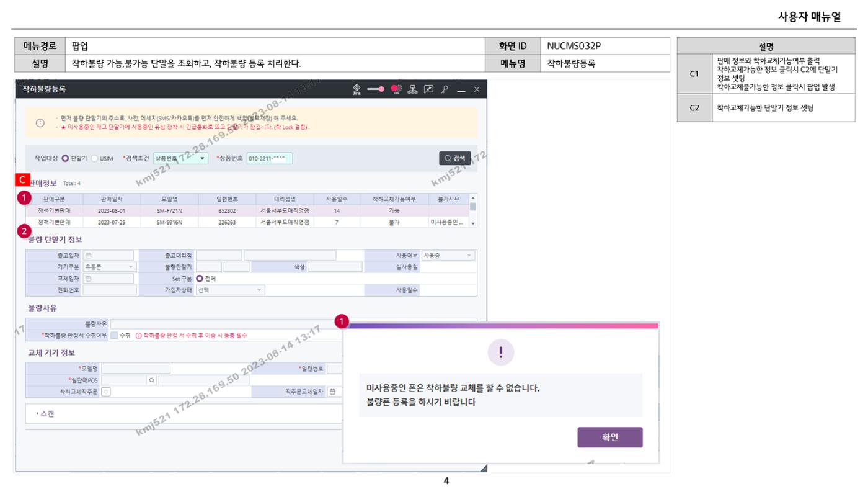
Task: Select the row with model SM-S916N
Action: [247, 222]
